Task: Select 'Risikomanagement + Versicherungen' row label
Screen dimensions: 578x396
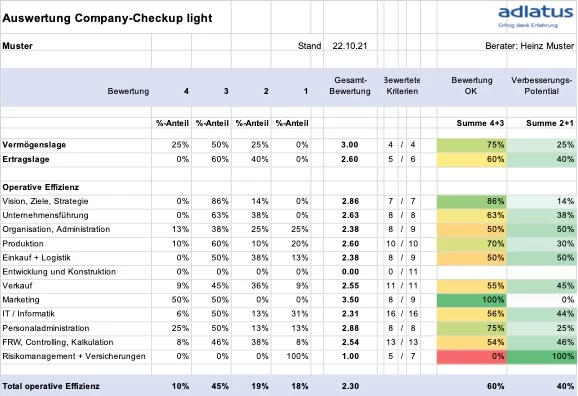Action: point(74,356)
